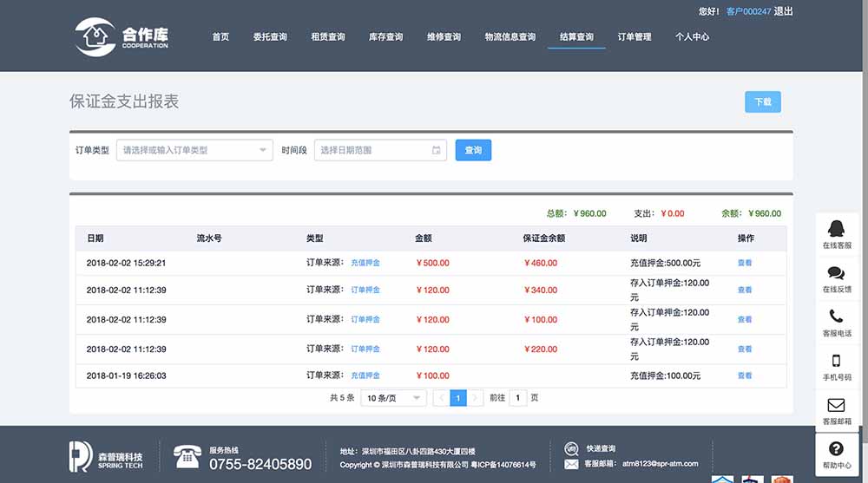Click the 合作库 house logo icon
This screenshot has width=868, height=483.
(95, 37)
